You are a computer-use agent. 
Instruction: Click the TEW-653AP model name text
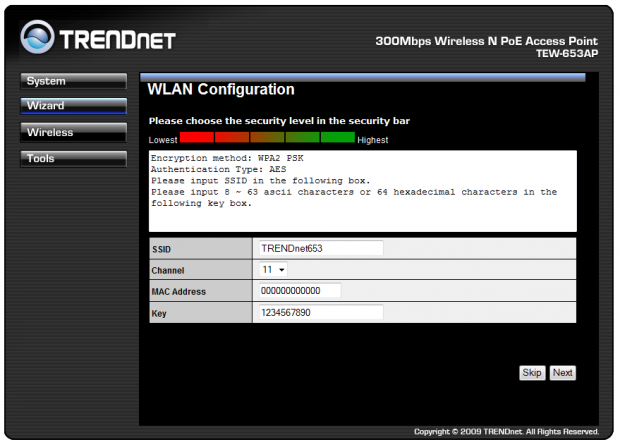(x=567, y=53)
